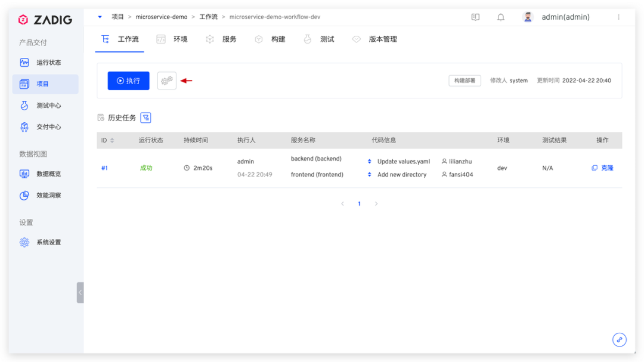Click 克隆 to clone task

point(602,168)
